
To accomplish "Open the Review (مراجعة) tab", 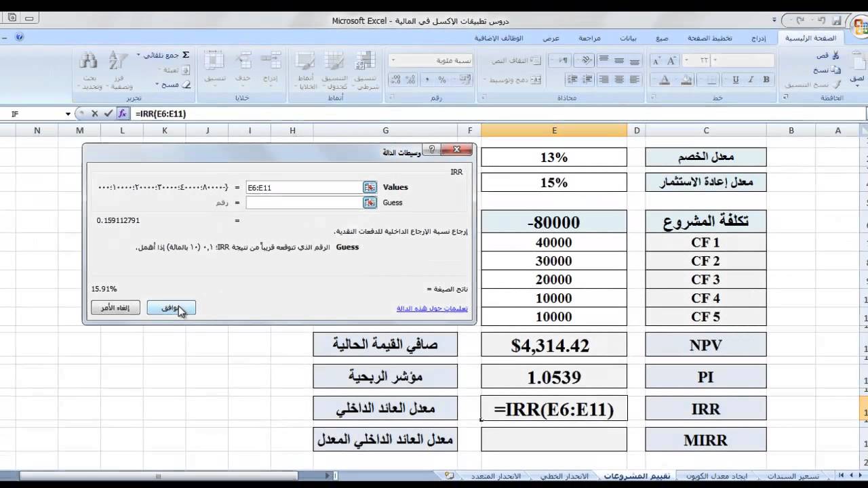I will [589, 39].
